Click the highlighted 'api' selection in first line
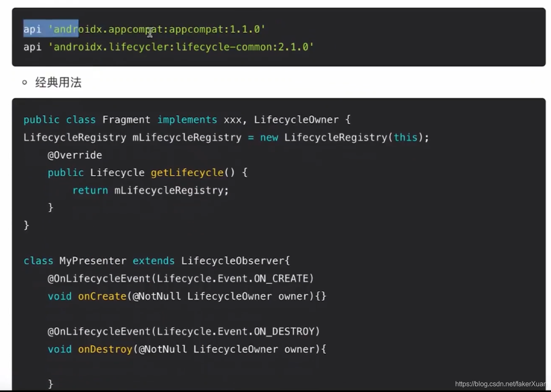The image size is (551, 392). tap(32, 29)
